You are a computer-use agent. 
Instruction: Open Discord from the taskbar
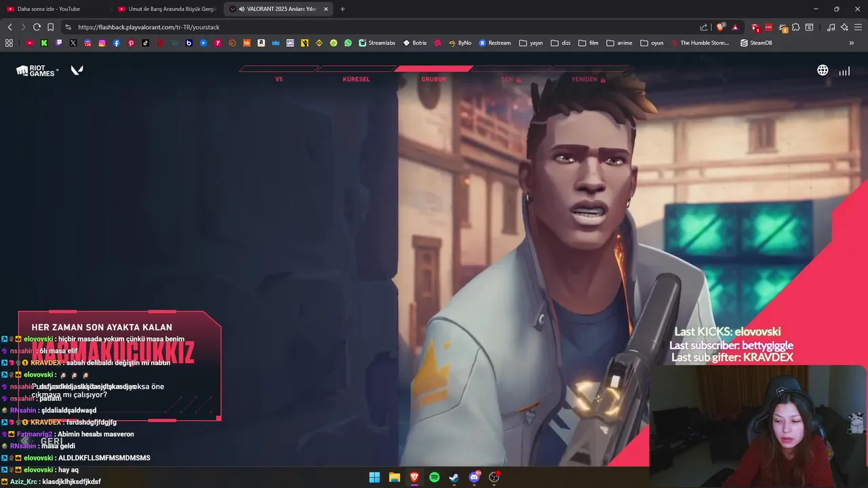click(x=474, y=477)
